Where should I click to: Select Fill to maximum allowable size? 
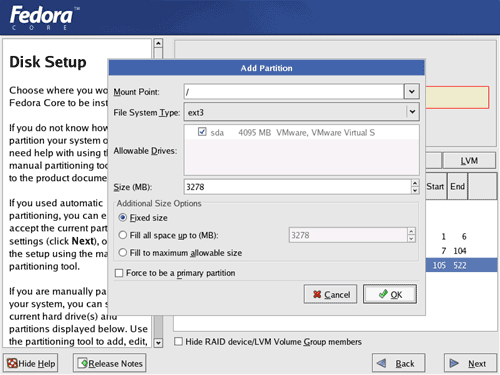[x=123, y=253]
